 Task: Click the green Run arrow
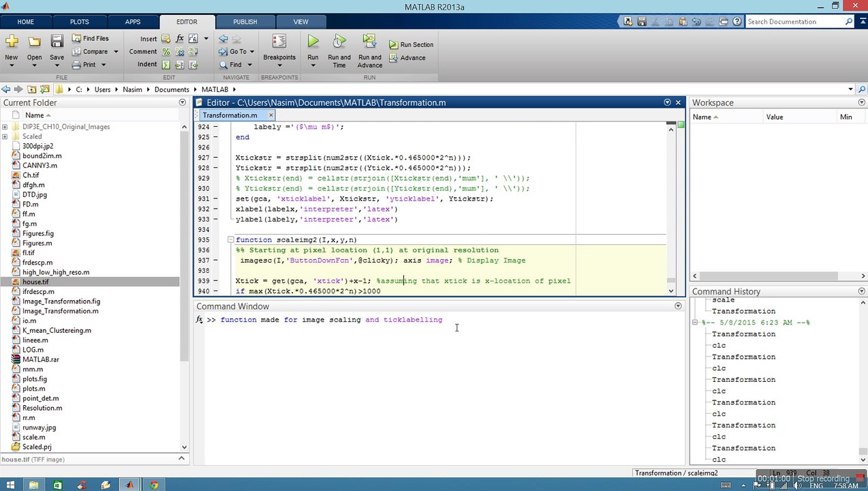click(313, 42)
